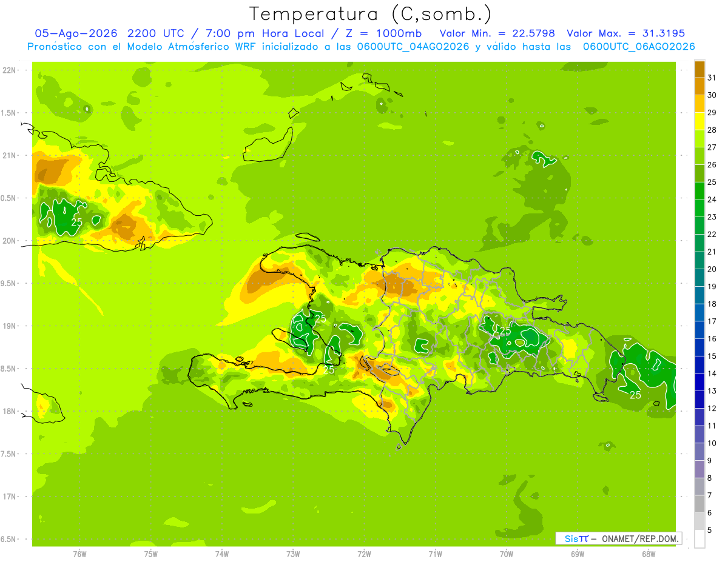Select the "0600UTC_06AGO2026" valid-until timestamp

(x=639, y=47)
